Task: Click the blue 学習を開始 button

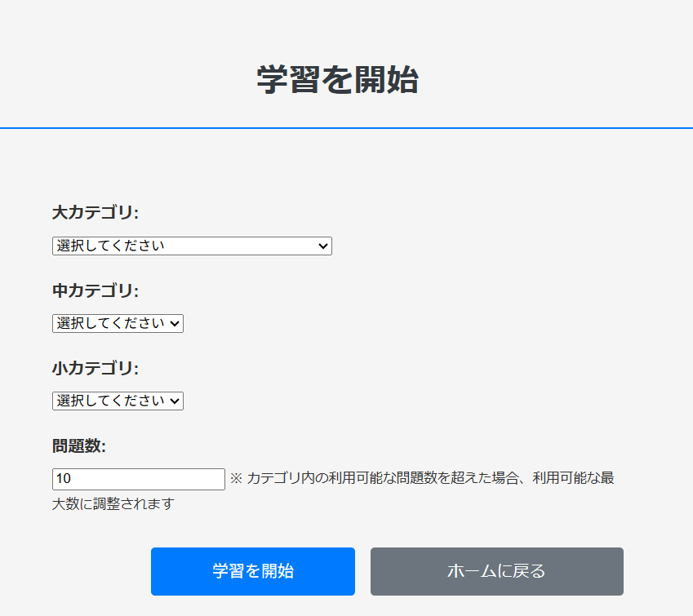Action: pyautogui.click(x=253, y=571)
